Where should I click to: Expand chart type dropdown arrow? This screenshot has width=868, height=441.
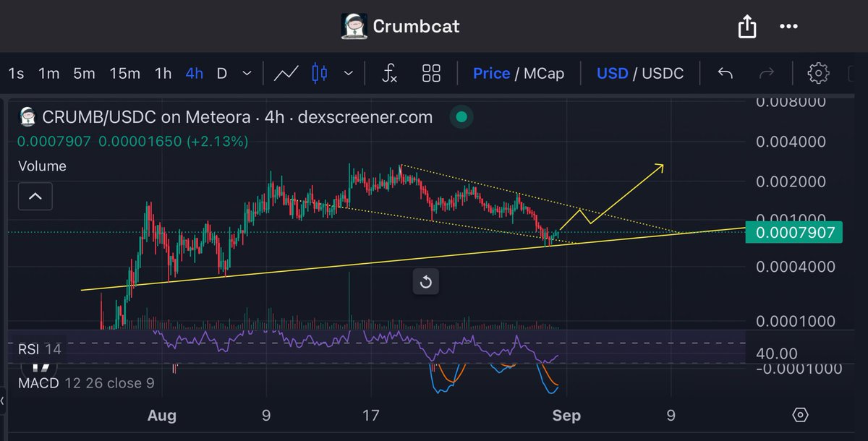click(x=349, y=73)
